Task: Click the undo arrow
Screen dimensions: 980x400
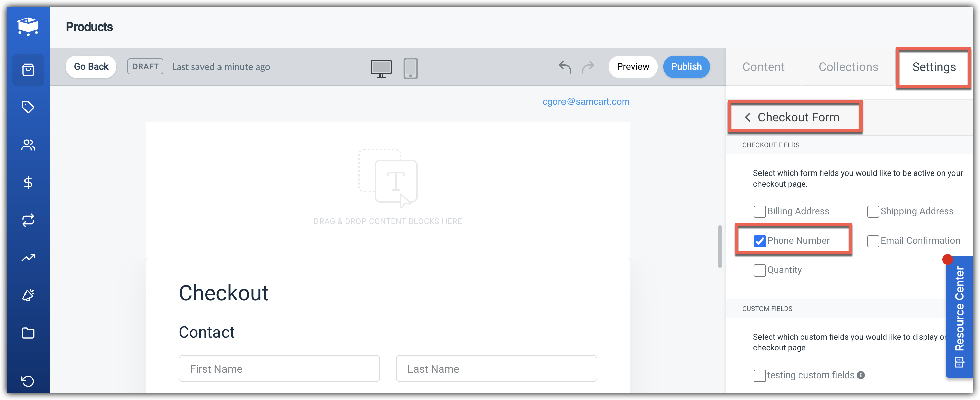Action: pyautogui.click(x=565, y=67)
